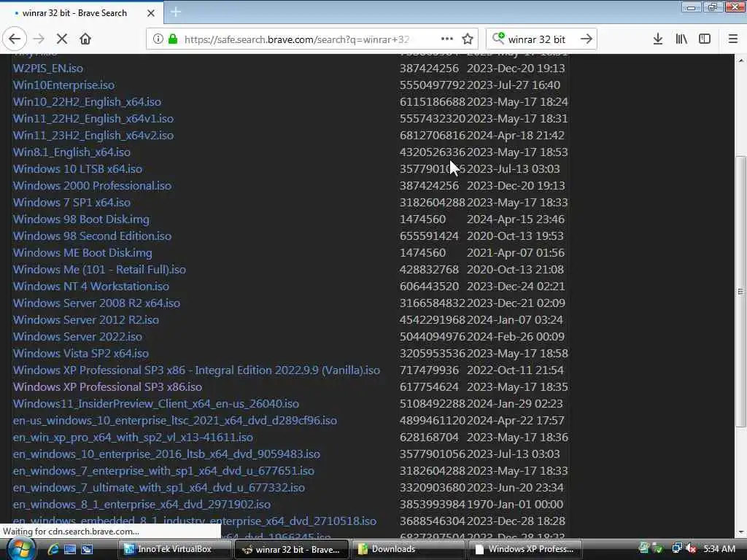This screenshot has height=560, width=747.
Task: Go back to the previous page
Action: (15, 39)
